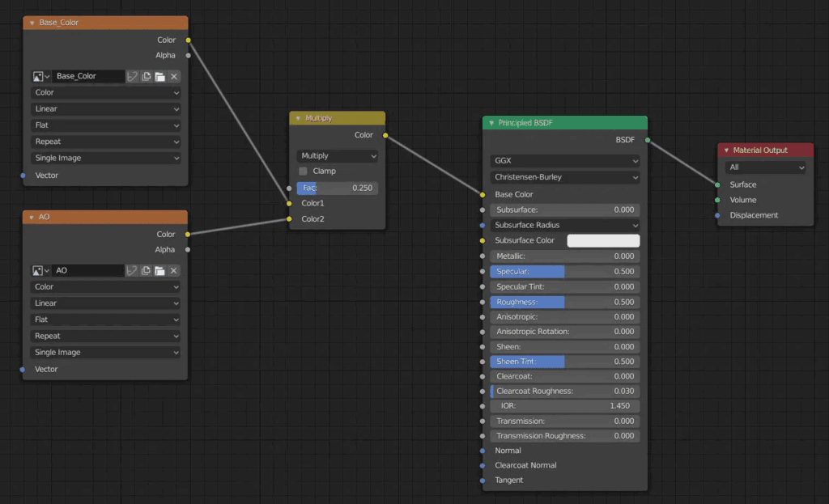Open the Subsurface Color swatch
This screenshot has width=829, height=504.
click(x=603, y=241)
